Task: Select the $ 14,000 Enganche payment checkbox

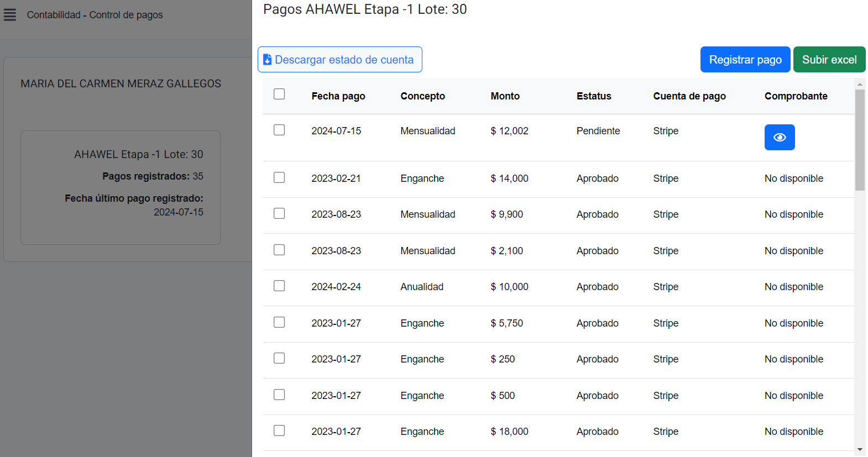Action: click(x=279, y=178)
